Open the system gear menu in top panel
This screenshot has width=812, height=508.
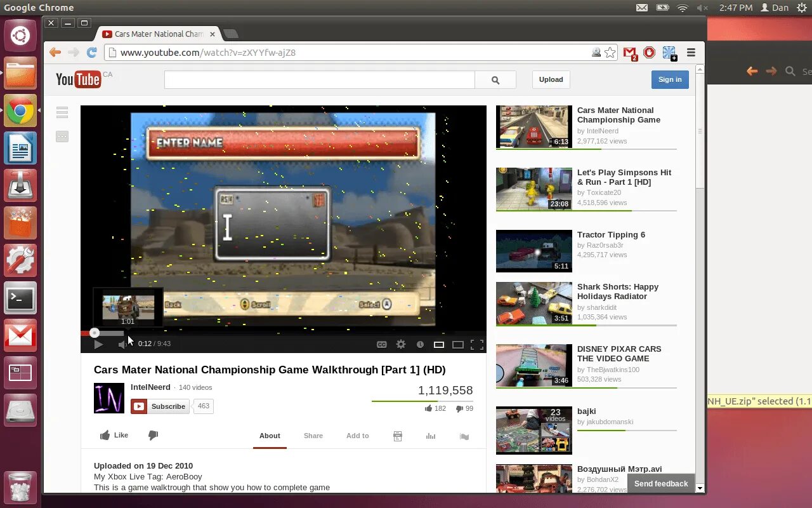point(801,8)
